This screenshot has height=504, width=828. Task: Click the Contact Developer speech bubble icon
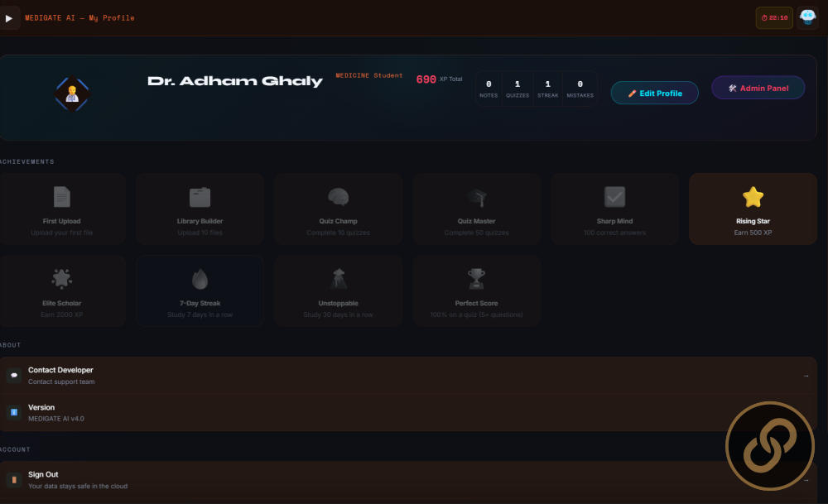(x=14, y=375)
